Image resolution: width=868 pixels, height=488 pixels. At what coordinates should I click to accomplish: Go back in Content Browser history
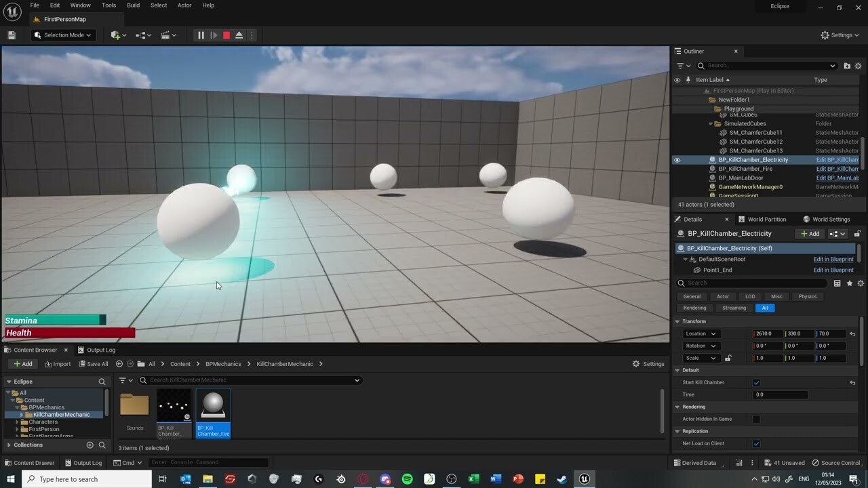[119, 364]
